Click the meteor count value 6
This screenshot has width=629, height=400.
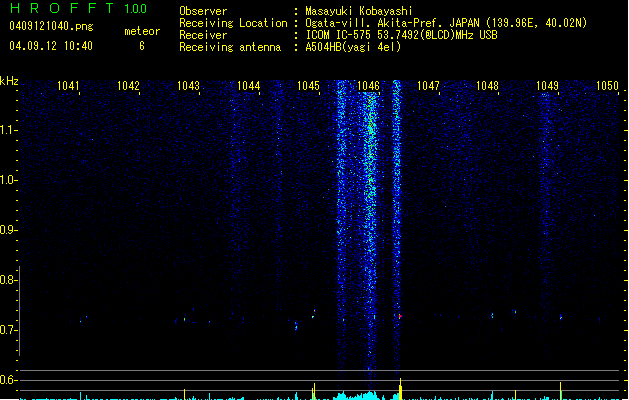click(142, 46)
